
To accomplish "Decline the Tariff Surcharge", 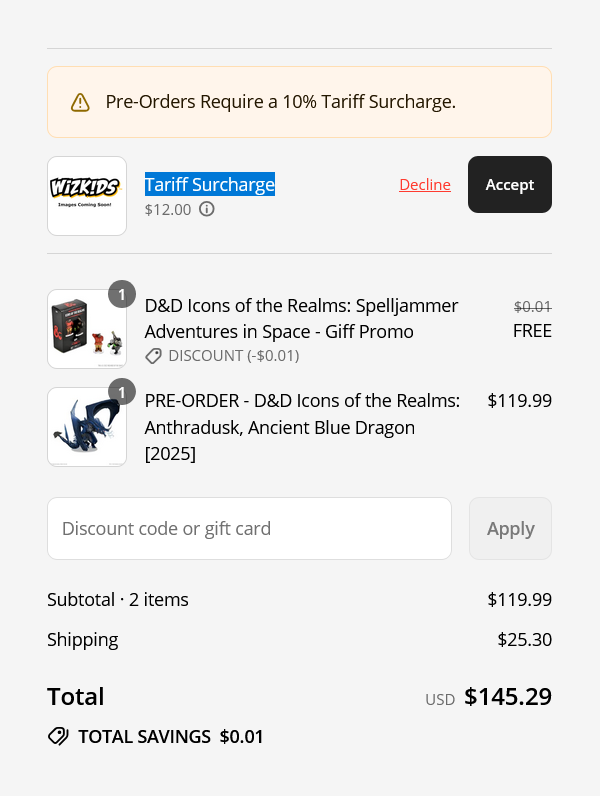I will (x=425, y=185).
